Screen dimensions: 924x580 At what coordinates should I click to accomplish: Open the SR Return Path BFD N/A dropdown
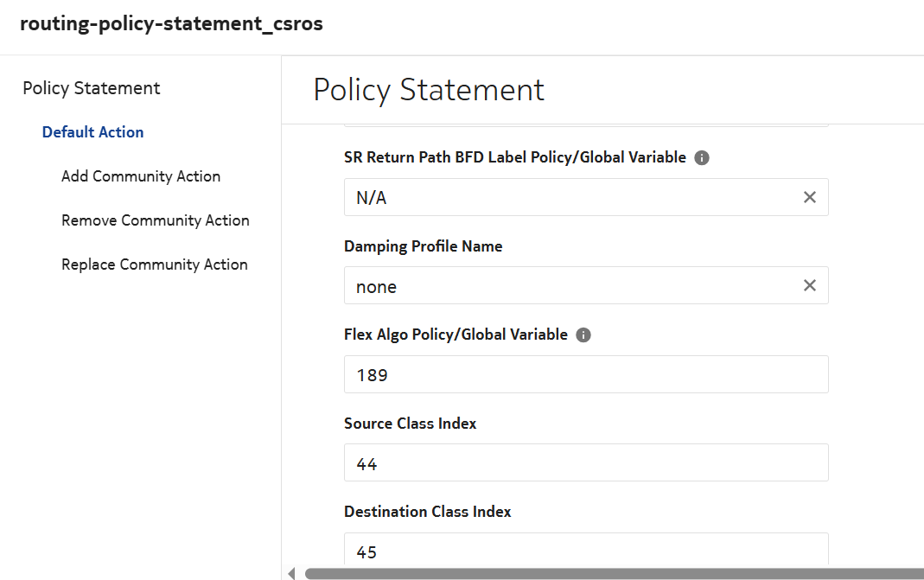pyautogui.click(x=570, y=197)
